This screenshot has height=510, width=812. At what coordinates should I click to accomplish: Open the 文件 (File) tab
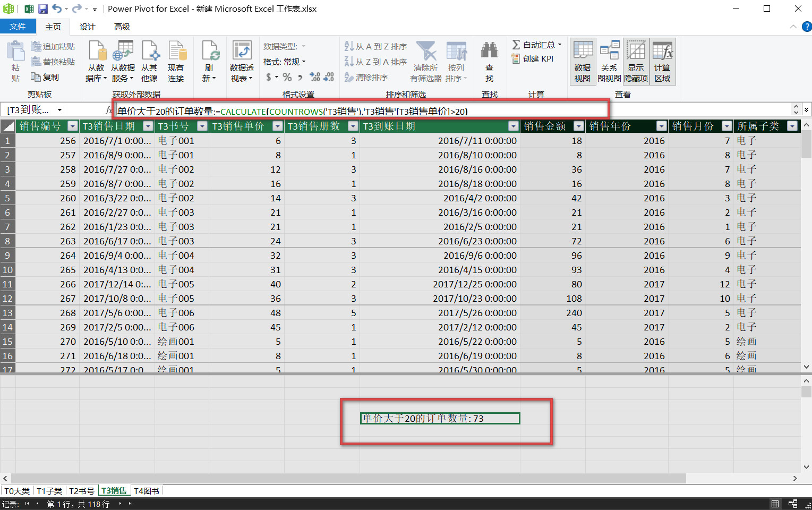point(18,27)
